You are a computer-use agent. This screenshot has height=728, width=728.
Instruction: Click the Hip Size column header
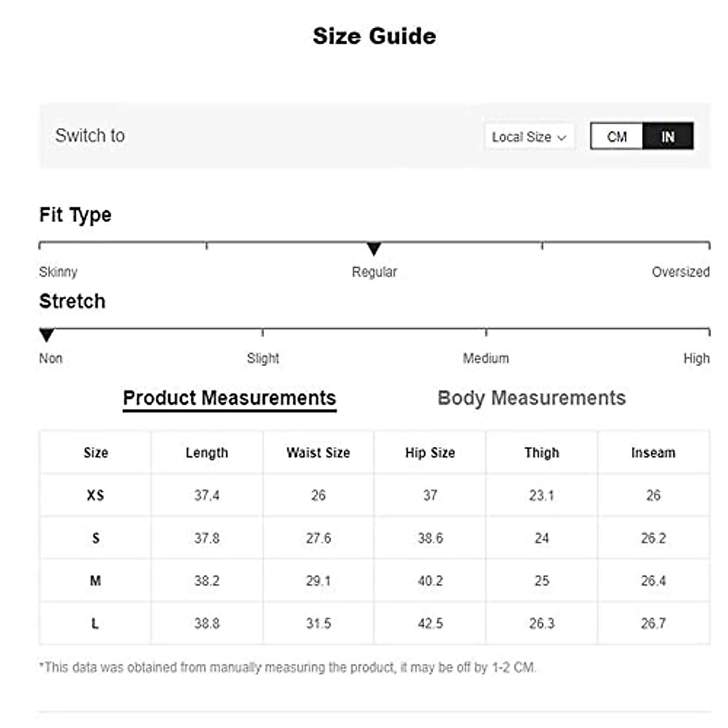[430, 453]
